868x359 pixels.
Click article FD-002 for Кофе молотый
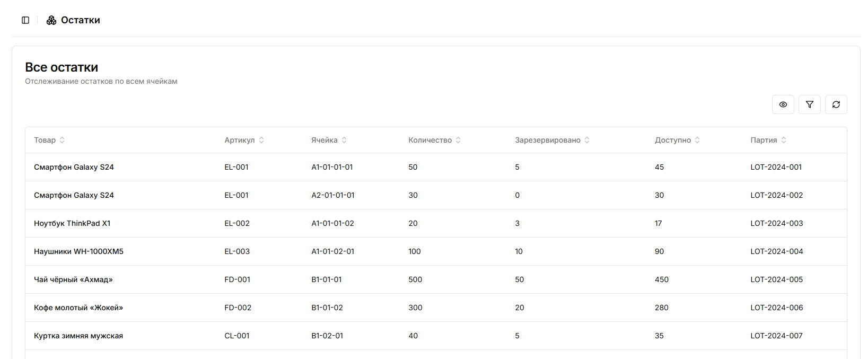(238, 308)
